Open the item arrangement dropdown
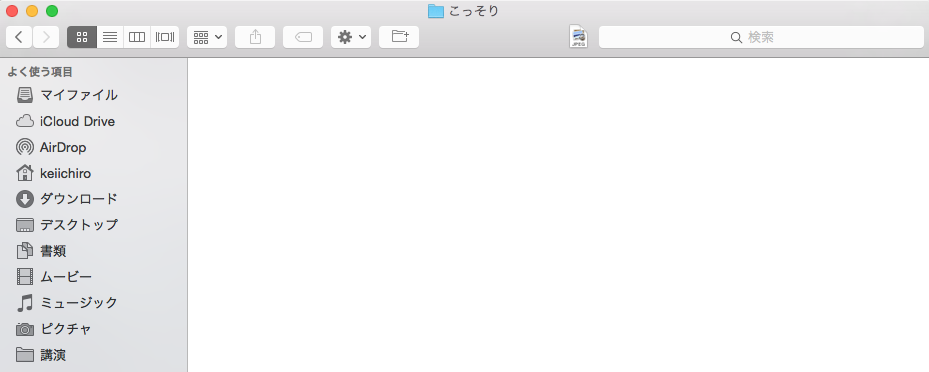 tap(207, 37)
